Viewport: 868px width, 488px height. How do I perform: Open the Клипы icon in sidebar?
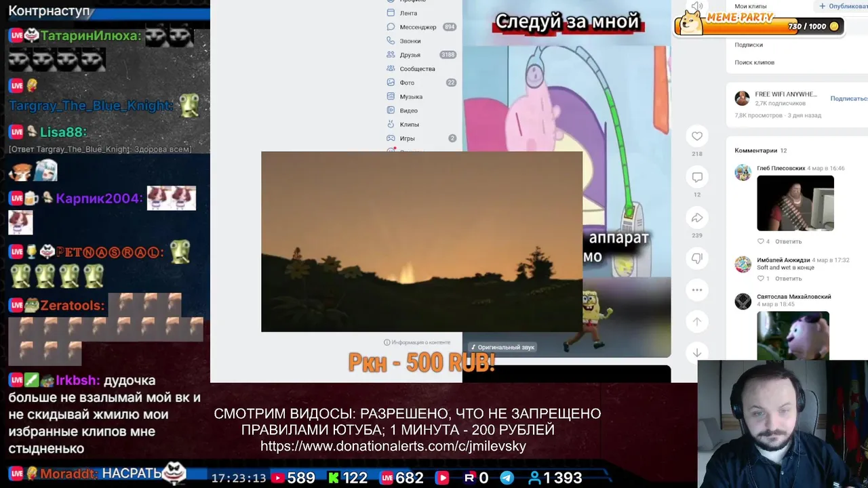(x=391, y=124)
